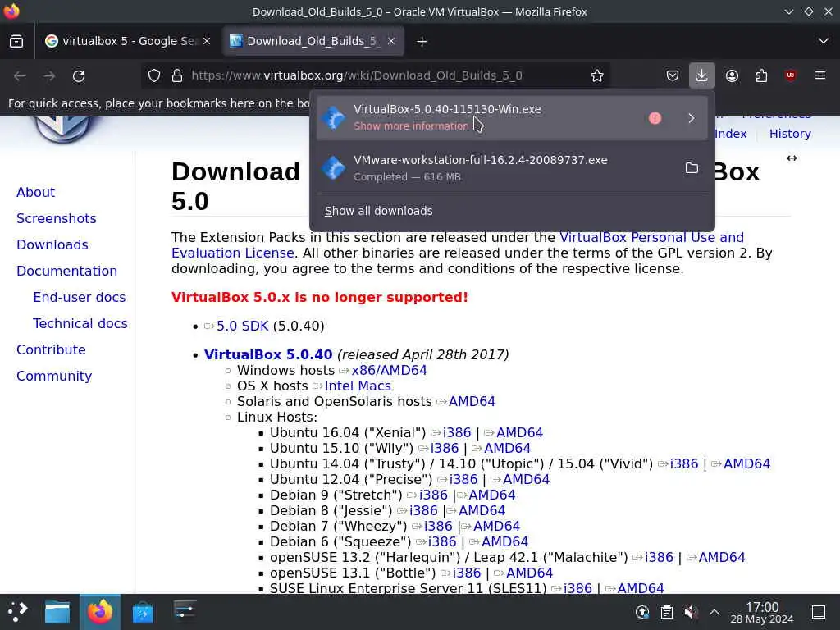Open VirtualBox 5.0.40 changelog link

tap(268, 354)
